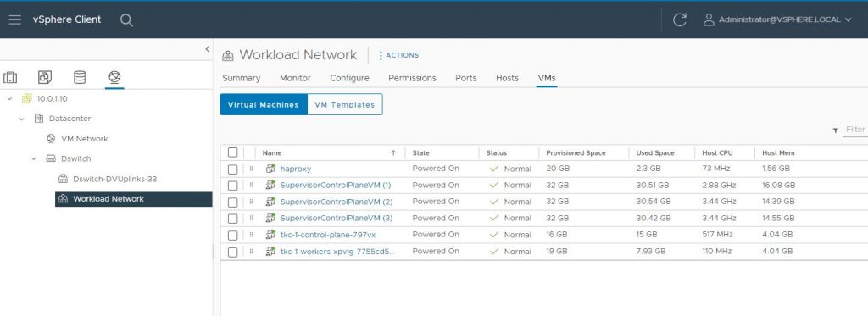Click the search magnifier icon
The height and width of the screenshot is (316, 868).
[x=127, y=20]
